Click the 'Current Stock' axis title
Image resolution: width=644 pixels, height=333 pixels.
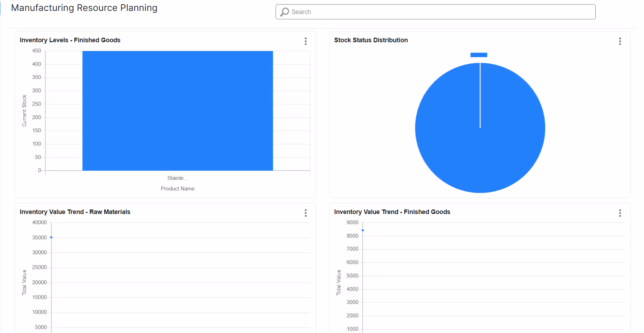coord(24,111)
